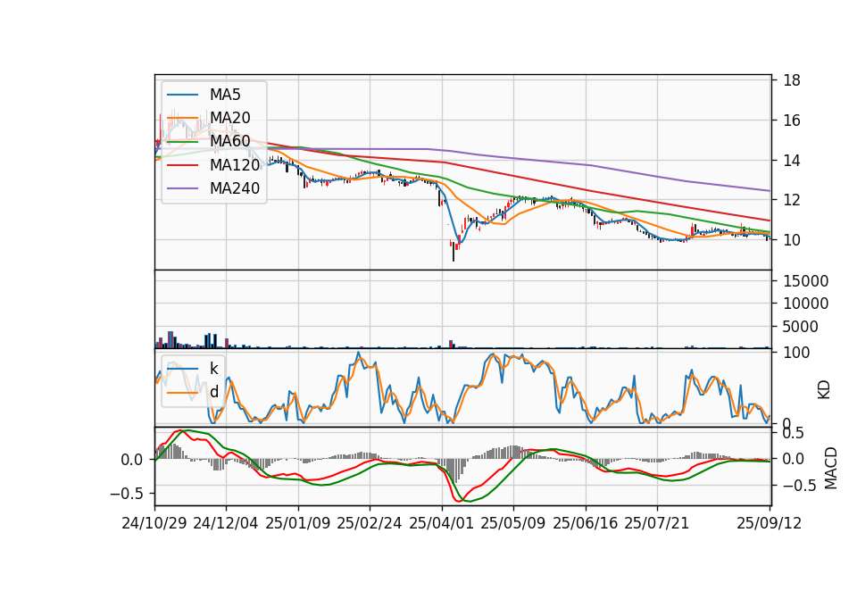This screenshot has height=616, width=857.
Task: Click the purple MA240 legend line sample
Action: coord(182,188)
